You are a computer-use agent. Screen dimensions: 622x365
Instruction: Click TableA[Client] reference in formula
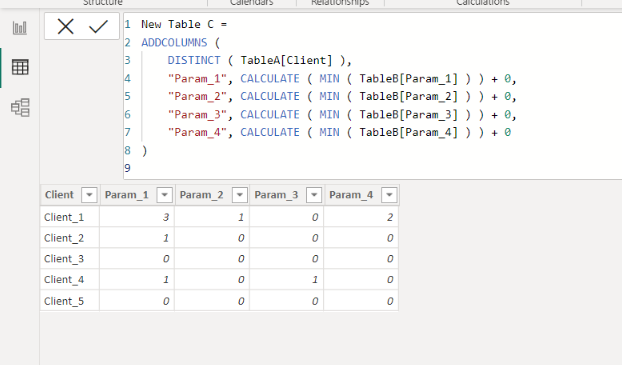(286, 60)
